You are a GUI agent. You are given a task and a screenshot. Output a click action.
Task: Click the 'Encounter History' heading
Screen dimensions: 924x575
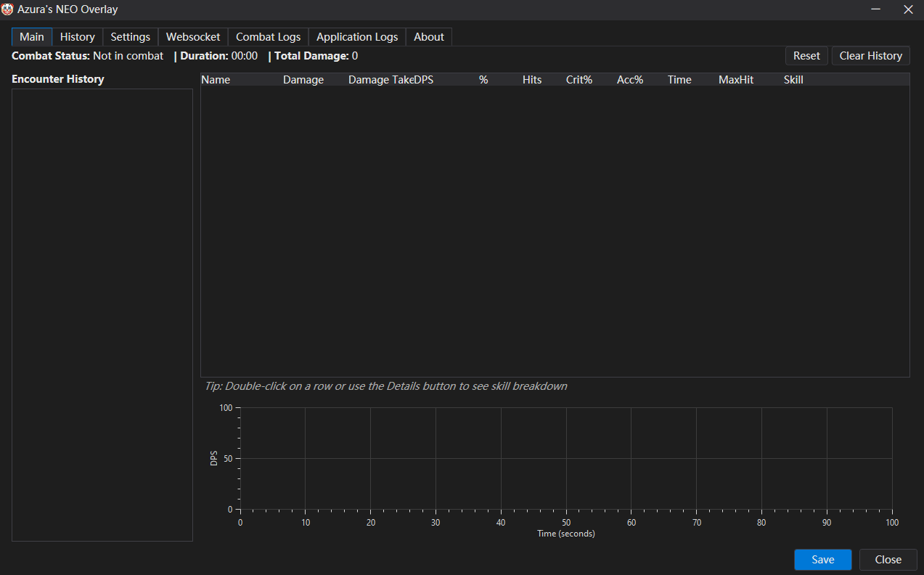tap(58, 79)
